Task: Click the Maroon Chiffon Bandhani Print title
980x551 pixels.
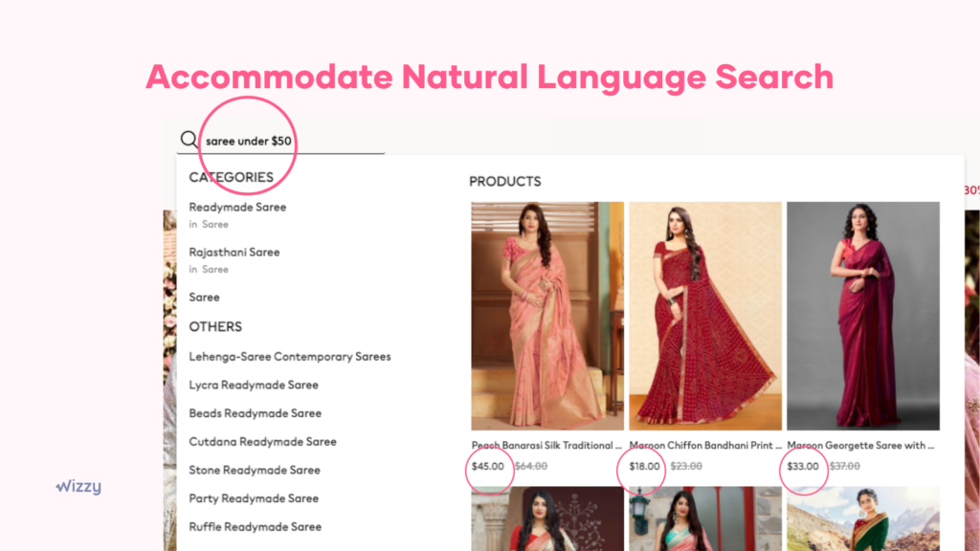Action: point(705,446)
